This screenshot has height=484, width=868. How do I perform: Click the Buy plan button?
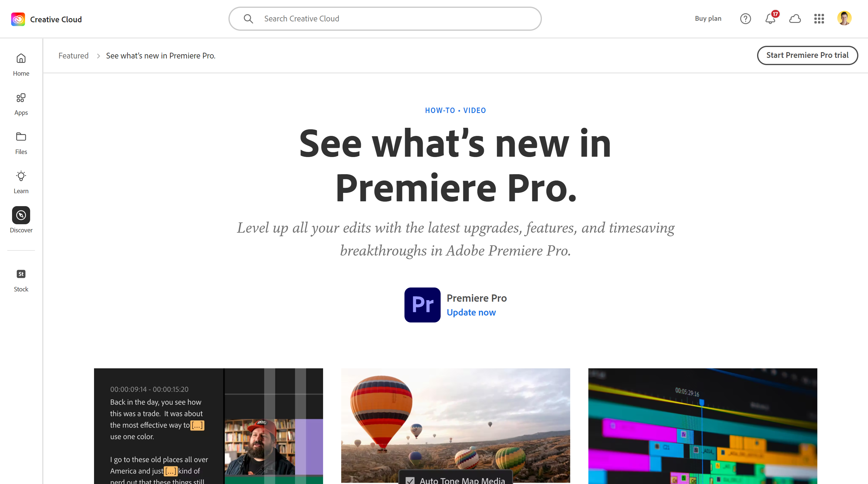click(x=708, y=19)
